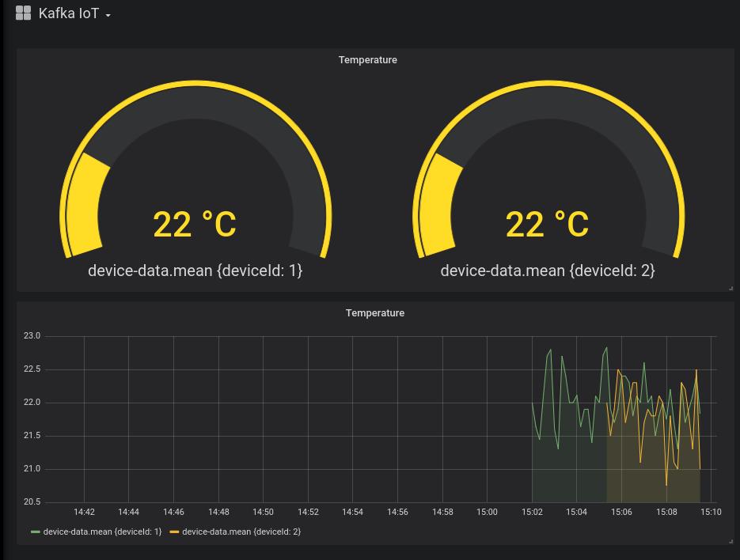This screenshot has width=740, height=560.
Task: Click the gauge panel resize handle
Action: pyautogui.click(x=731, y=288)
